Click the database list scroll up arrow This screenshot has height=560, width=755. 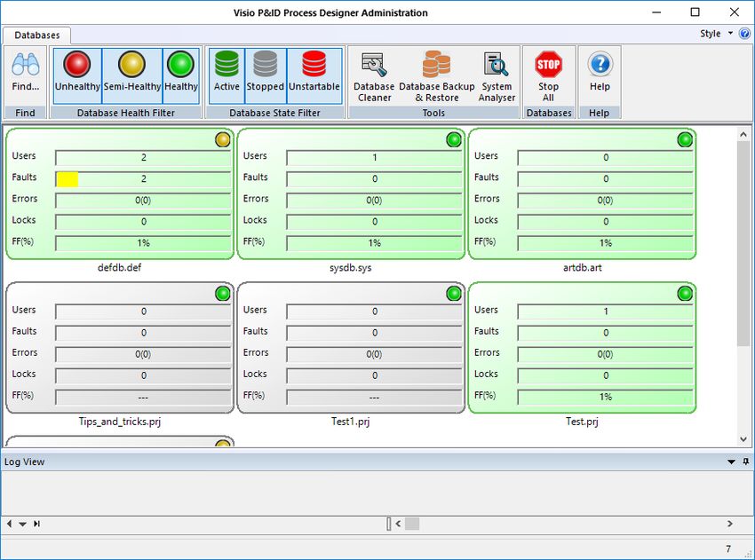743,135
